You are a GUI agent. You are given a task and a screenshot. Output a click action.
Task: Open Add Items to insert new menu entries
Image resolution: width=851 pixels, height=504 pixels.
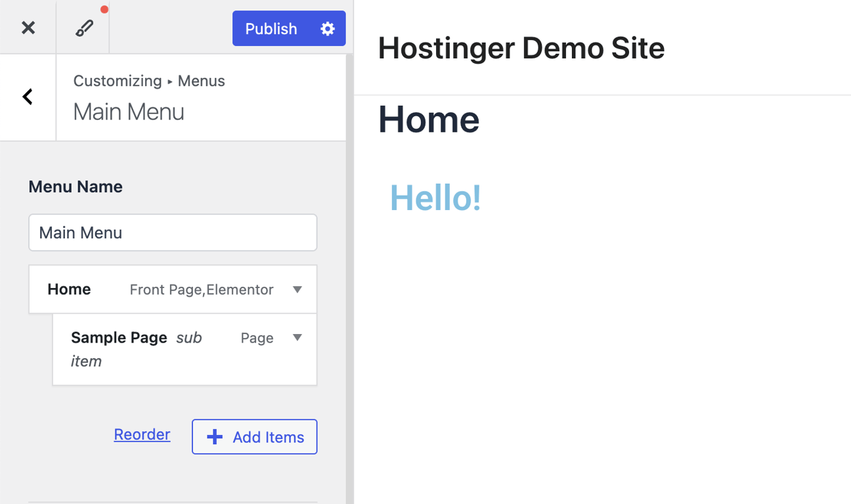pyautogui.click(x=254, y=436)
